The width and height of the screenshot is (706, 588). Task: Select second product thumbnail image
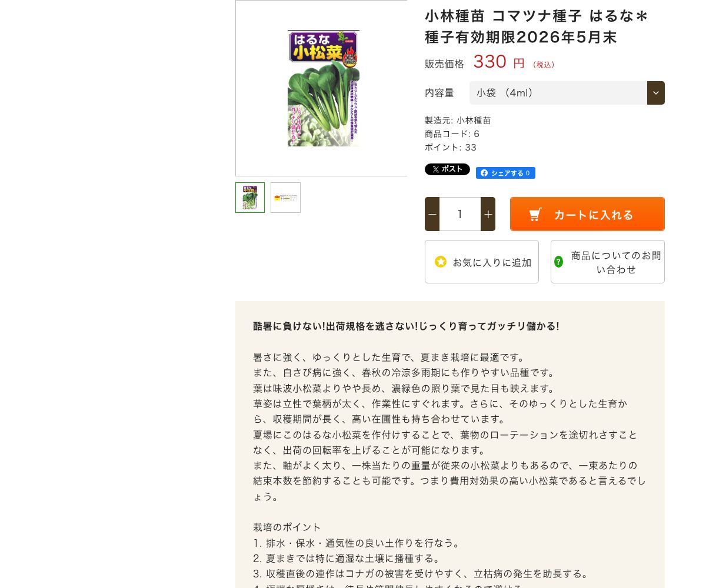tap(285, 198)
